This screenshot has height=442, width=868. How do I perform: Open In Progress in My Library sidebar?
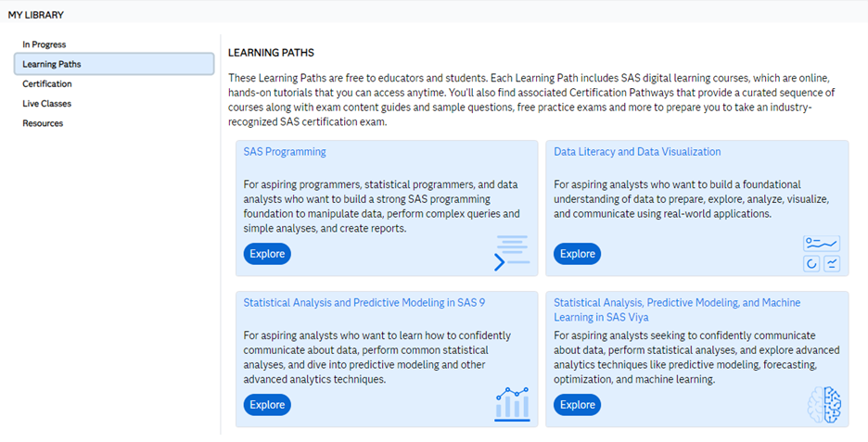coord(45,44)
